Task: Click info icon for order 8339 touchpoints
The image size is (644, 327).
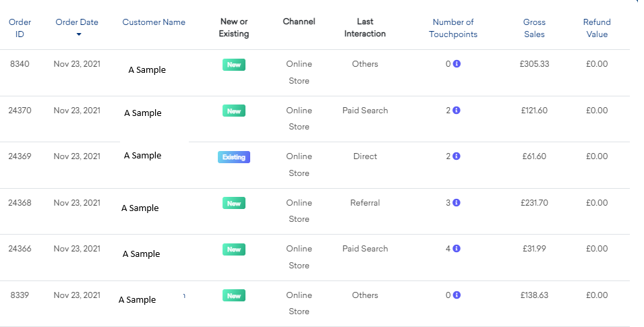Action: point(457,295)
